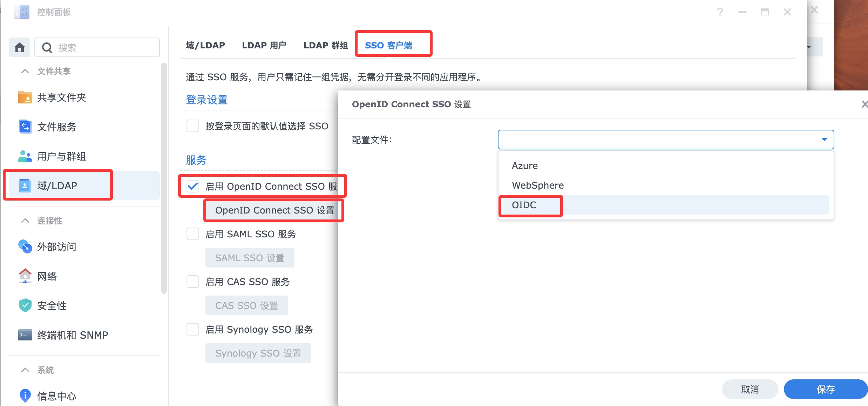The height and width of the screenshot is (406, 868).
Task: Collapse the File Sharing (文件共享) section
Action: [25, 71]
